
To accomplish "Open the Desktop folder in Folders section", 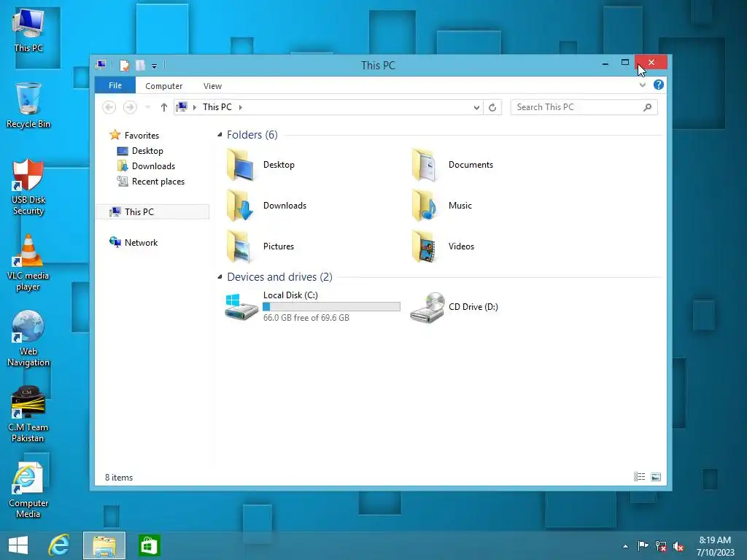I will [241, 165].
